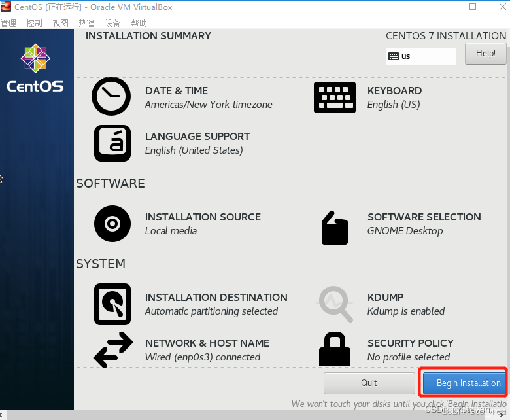This screenshot has width=510, height=420.
Task: Click left arrow of horizontal scrollbar
Action: tap(2, 415)
